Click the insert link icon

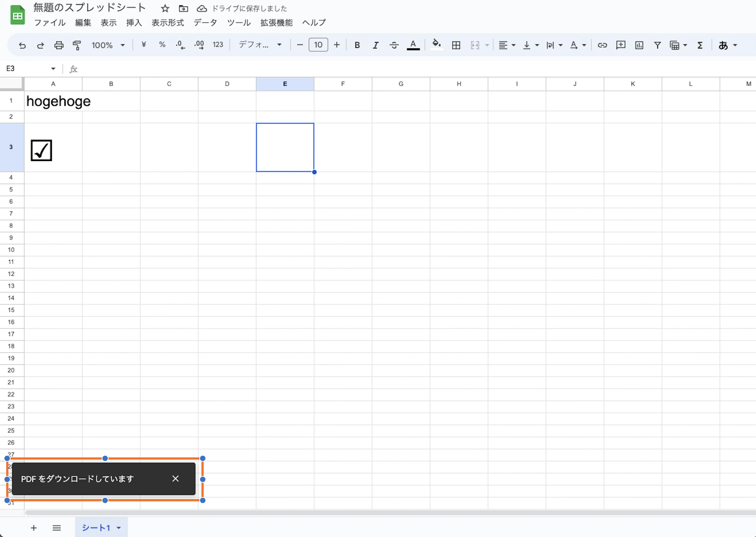coord(602,45)
